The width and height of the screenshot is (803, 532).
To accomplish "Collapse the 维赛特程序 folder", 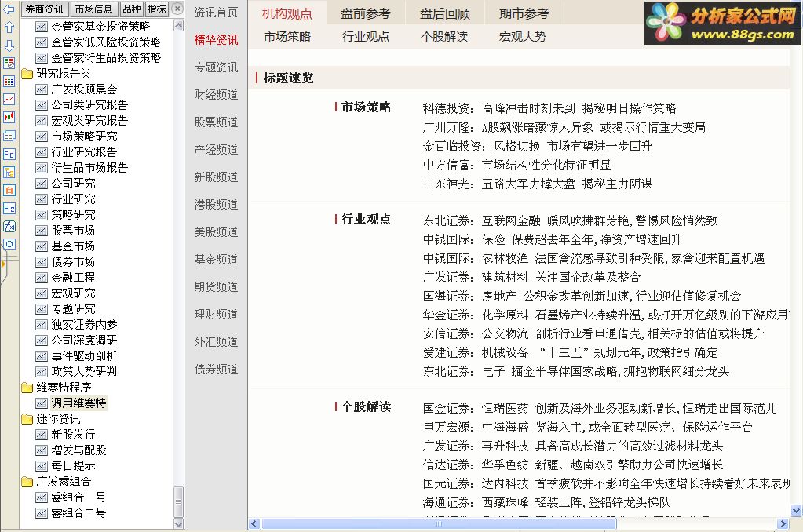I will (x=27, y=388).
